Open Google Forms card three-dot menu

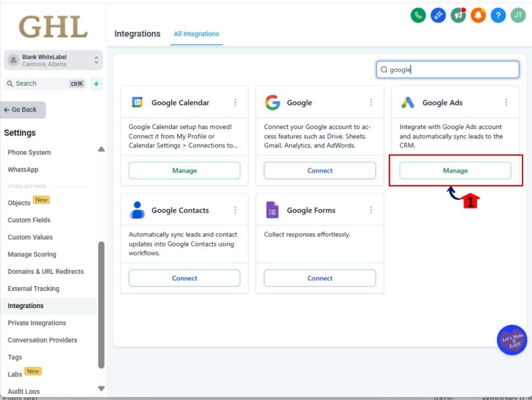pyautogui.click(x=371, y=210)
